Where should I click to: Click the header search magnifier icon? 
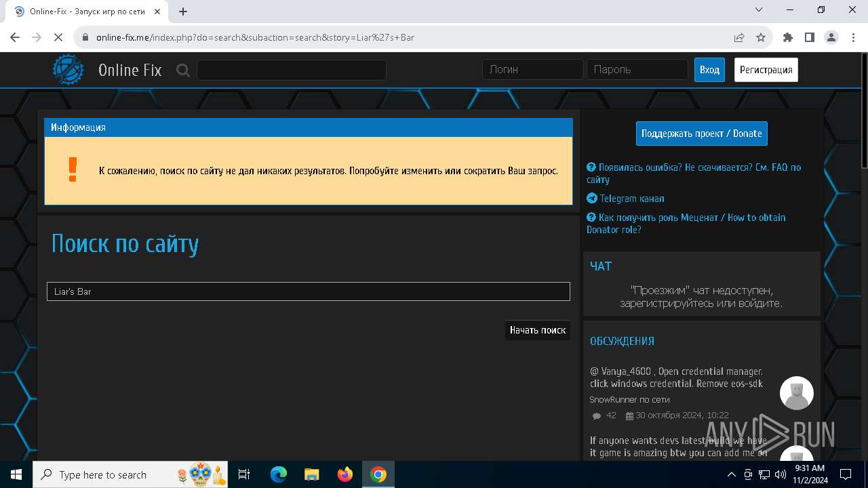183,70
